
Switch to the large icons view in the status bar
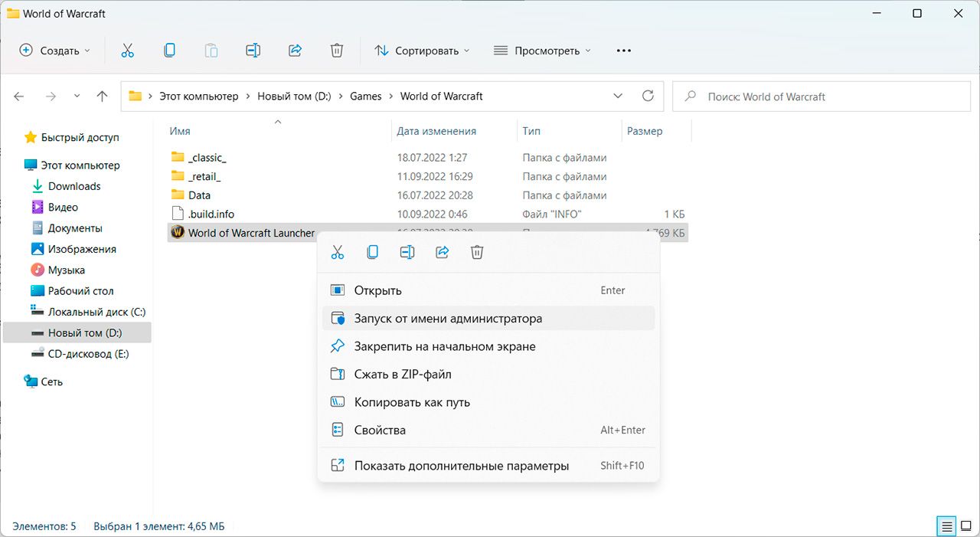tap(966, 526)
